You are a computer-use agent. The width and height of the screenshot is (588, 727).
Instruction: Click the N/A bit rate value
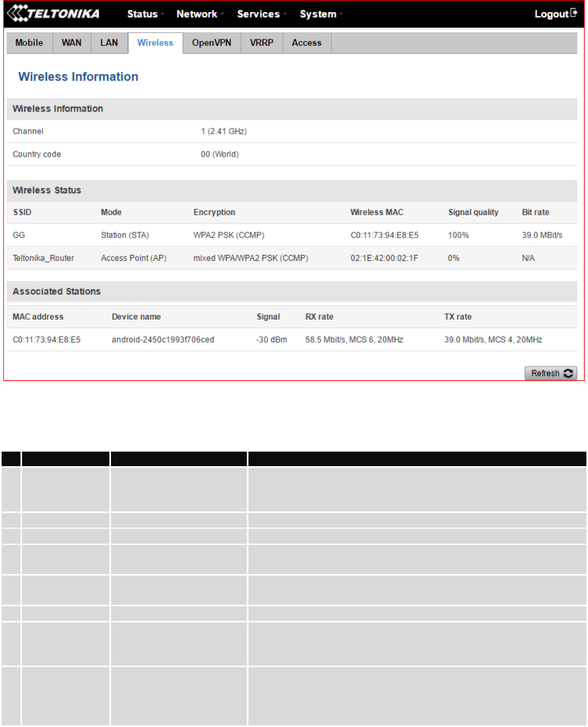pyautogui.click(x=528, y=258)
